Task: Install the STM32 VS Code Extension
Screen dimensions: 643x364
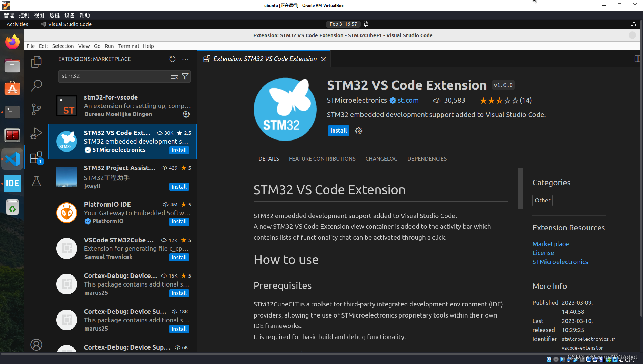Action: (x=338, y=131)
